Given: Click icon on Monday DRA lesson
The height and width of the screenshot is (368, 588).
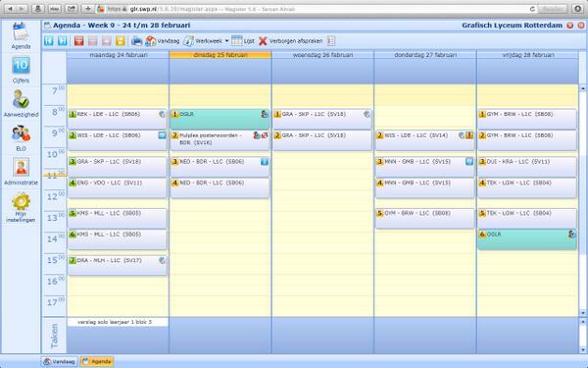Looking at the screenshot, I should point(162,260).
